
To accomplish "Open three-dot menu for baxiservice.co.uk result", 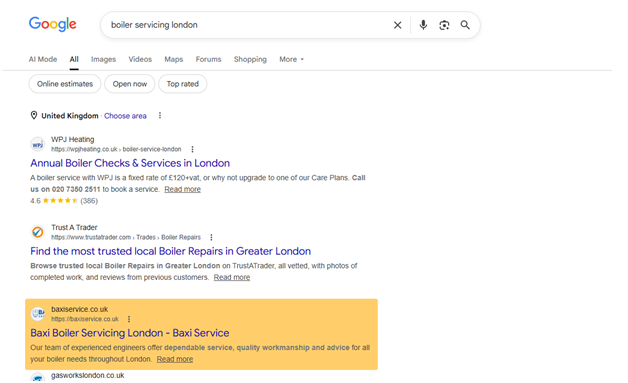I will (x=129, y=319).
